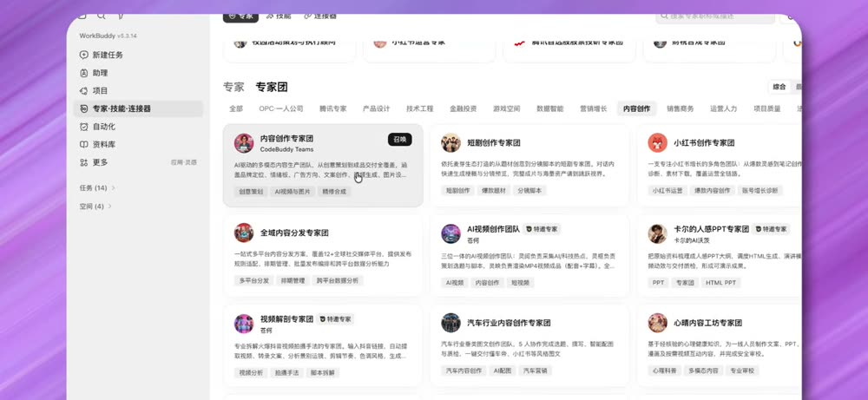
Task: Select the 综合 sort toggle
Action: click(x=779, y=87)
